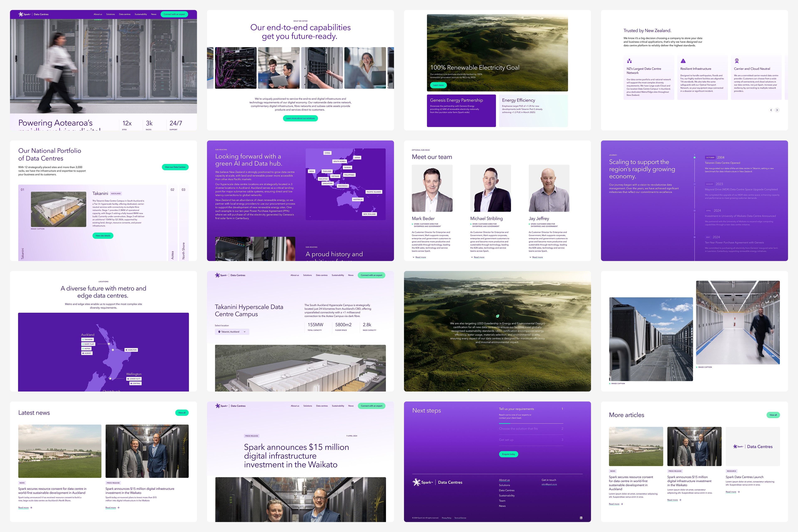
Task: Click the View our Data Centres button
Action: 175,167
